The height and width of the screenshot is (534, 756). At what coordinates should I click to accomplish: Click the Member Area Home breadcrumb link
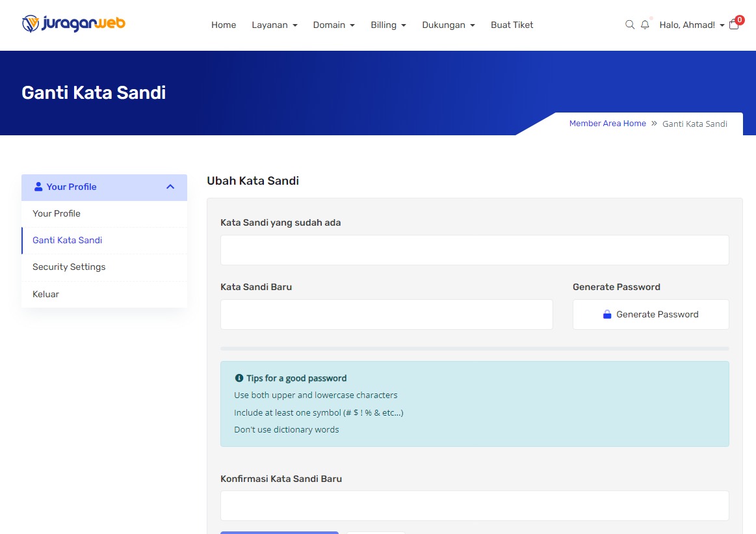pos(607,124)
